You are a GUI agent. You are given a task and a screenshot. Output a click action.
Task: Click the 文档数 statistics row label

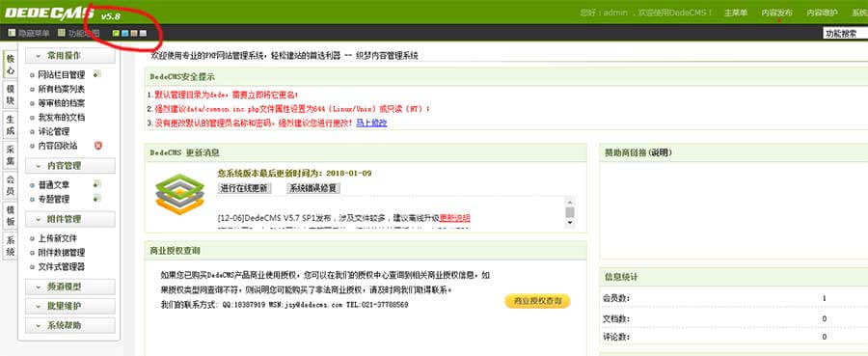point(616,319)
